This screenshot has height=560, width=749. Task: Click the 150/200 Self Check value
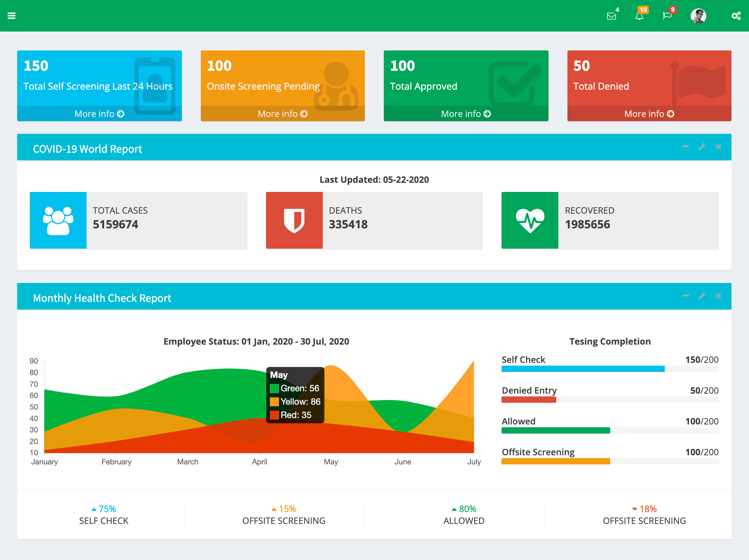pyautogui.click(x=702, y=360)
